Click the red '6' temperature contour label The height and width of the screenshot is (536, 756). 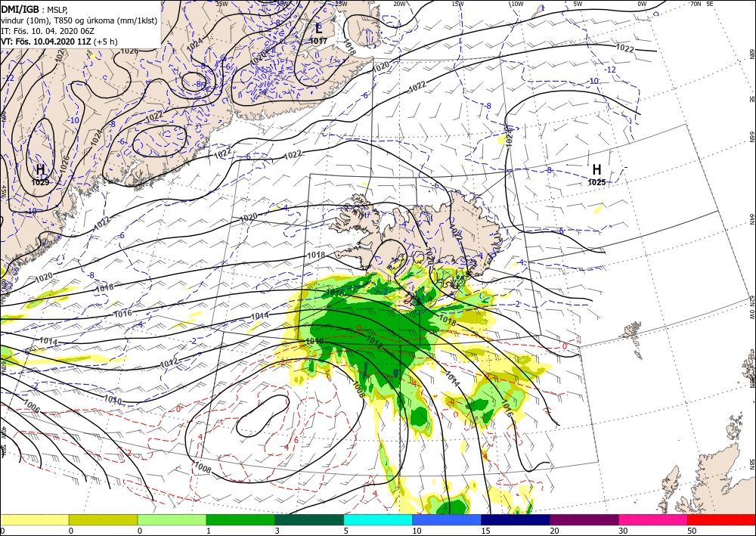click(x=296, y=439)
